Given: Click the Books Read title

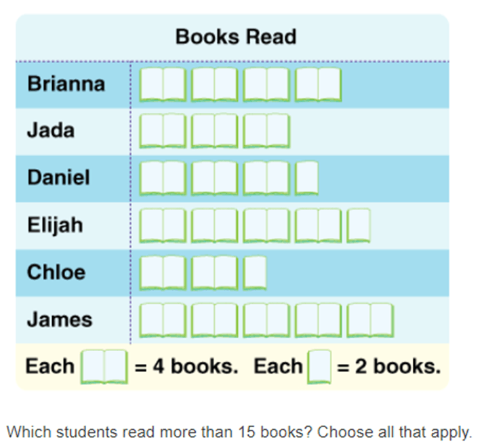Looking at the screenshot, I should tap(236, 37).
